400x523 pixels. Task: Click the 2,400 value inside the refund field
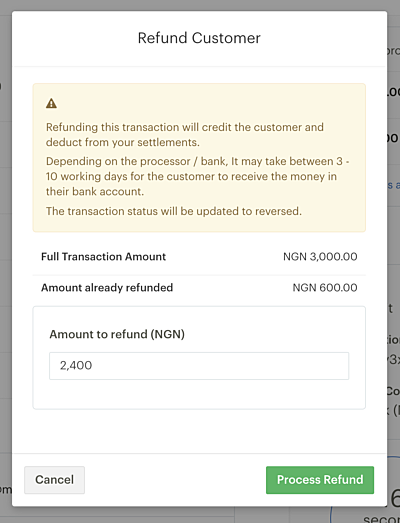(x=76, y=366)
